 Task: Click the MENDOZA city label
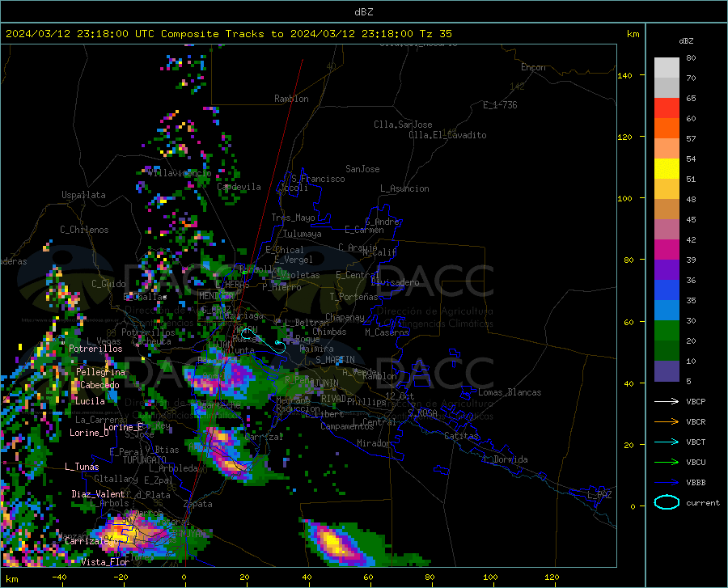216,295
